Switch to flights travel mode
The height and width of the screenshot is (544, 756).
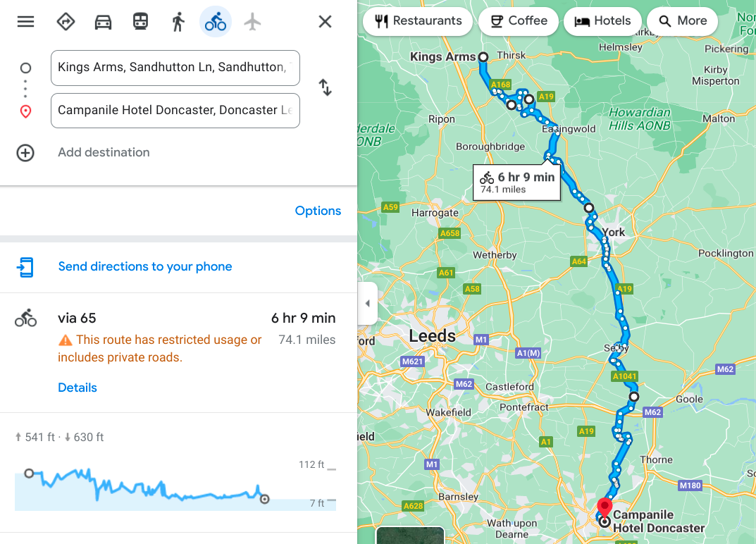pyautogui.click(x=253, y=22)
